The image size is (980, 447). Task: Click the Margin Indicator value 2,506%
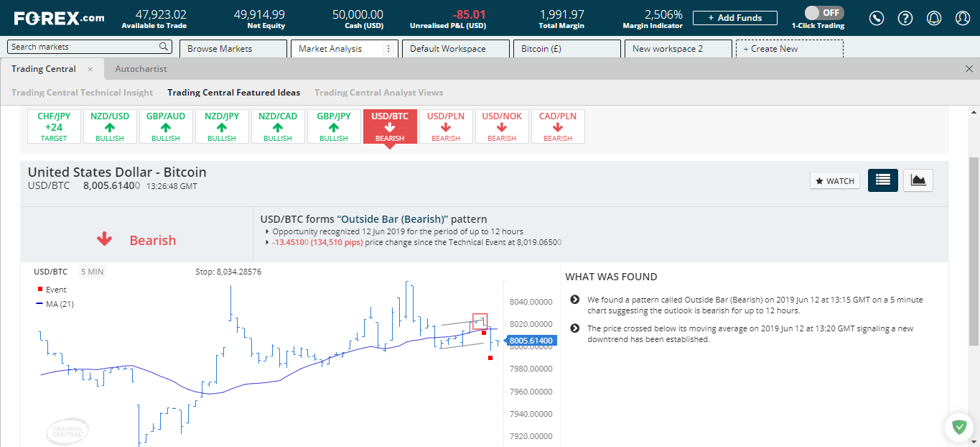coord(663,14)
